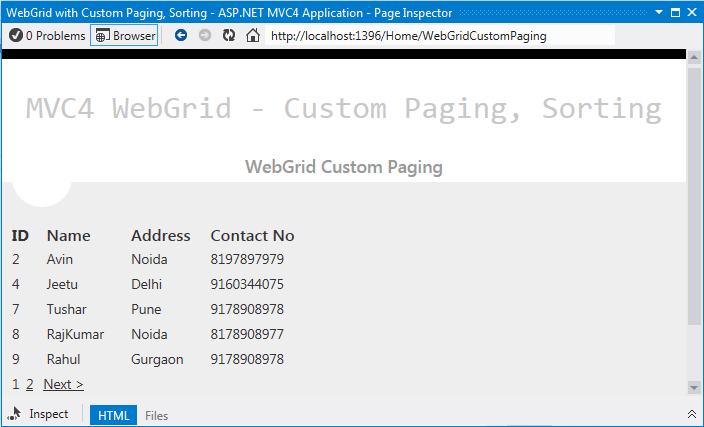Click the home icon in the toolbar
Viewport: 704px width, 427px height.
(x=253, y=36)
